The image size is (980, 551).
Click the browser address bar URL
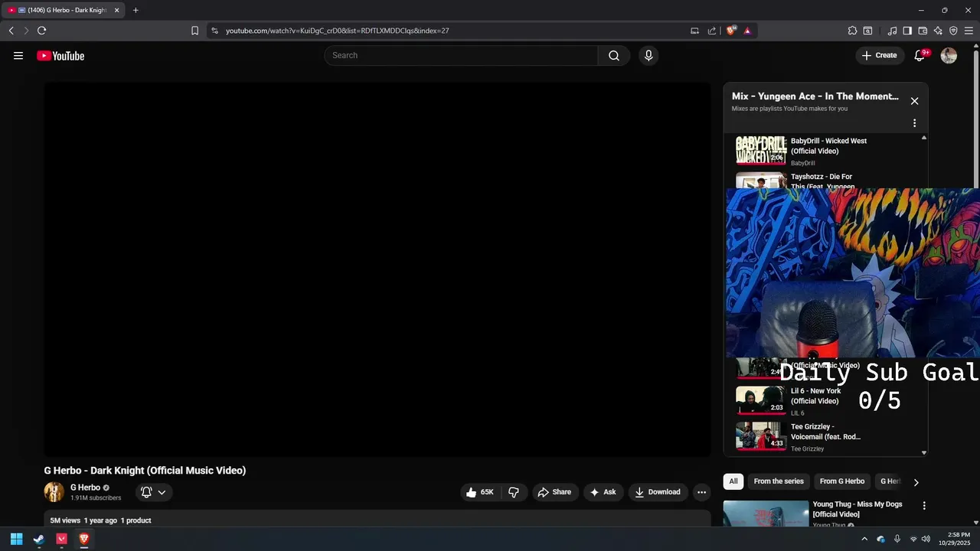[337, 31]
